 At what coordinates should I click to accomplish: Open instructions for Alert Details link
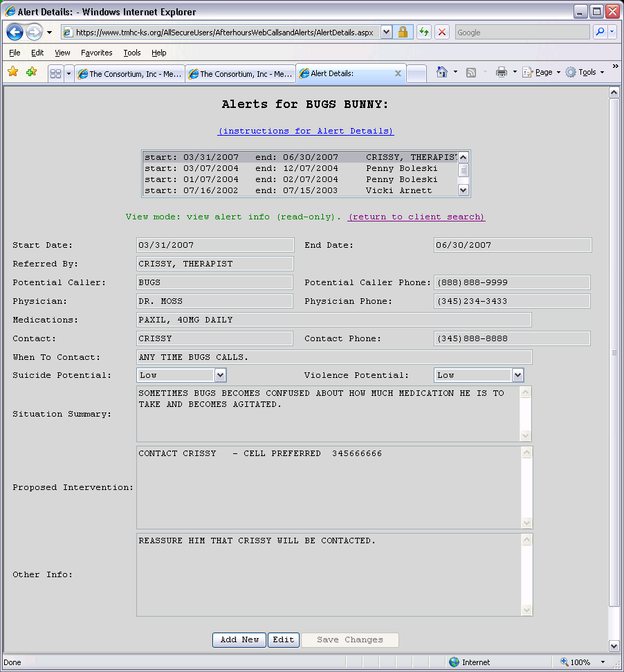(306, 131)
